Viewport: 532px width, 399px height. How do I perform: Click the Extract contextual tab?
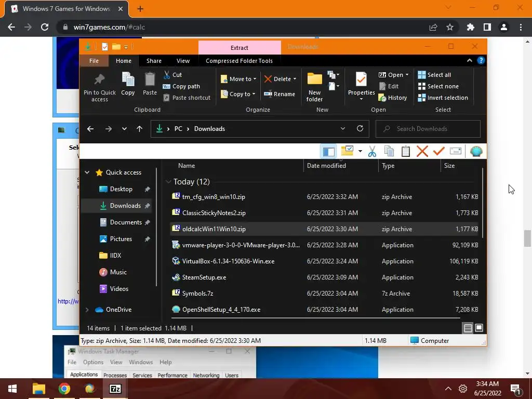[x=240, y=48]
